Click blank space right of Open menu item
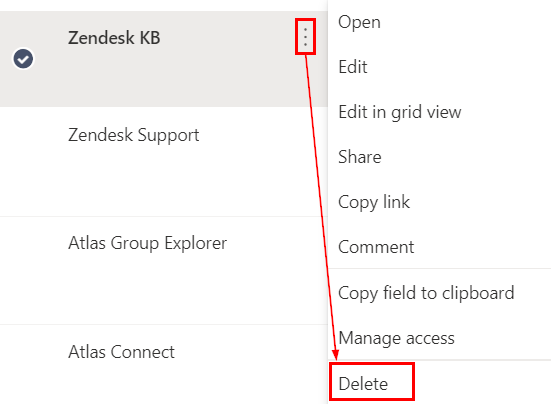 tap(464, 22)
